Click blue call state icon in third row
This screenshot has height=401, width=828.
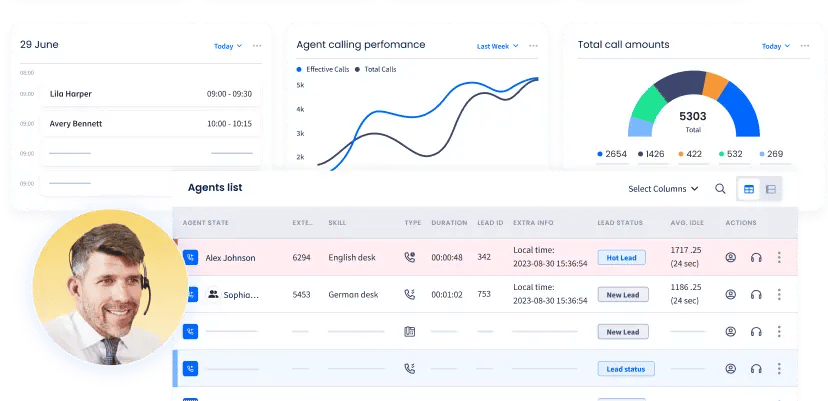pos(190,332)
